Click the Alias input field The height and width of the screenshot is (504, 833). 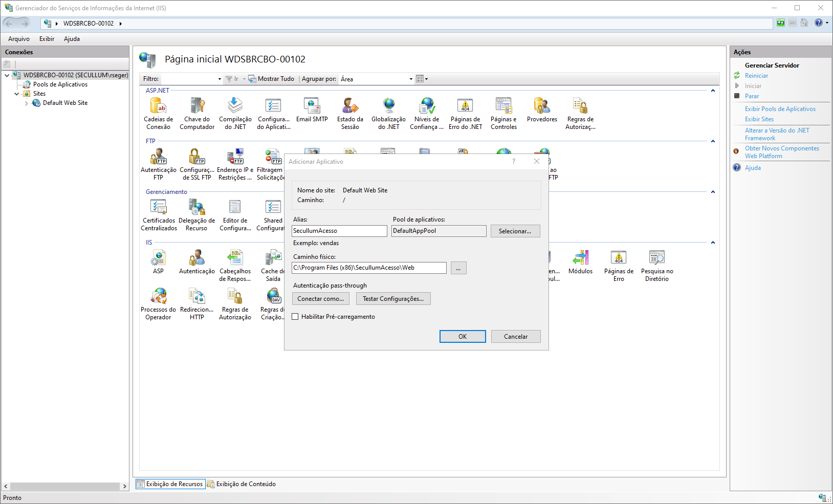[339, 231]
